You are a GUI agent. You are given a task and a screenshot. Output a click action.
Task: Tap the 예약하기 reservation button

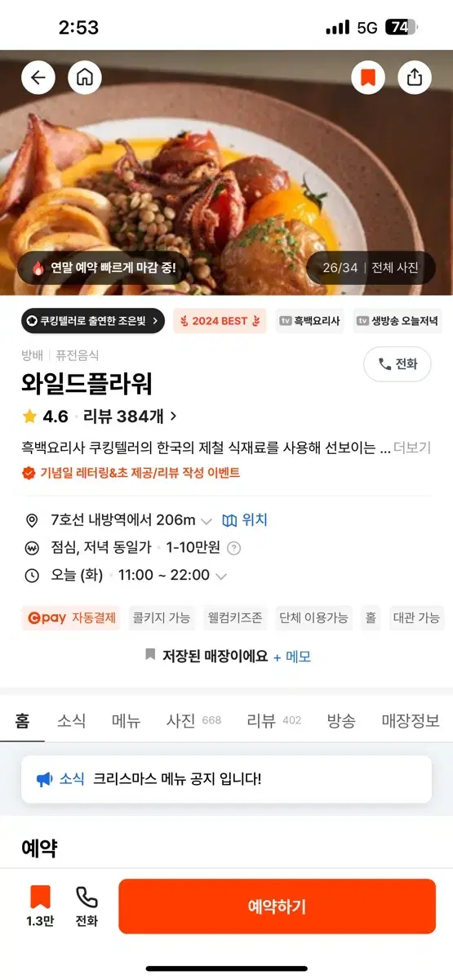tap(278, 906)
